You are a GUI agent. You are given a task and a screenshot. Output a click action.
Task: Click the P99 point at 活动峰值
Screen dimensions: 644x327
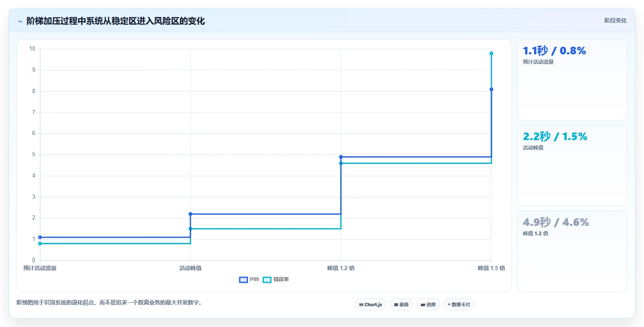tap(190, 214)
